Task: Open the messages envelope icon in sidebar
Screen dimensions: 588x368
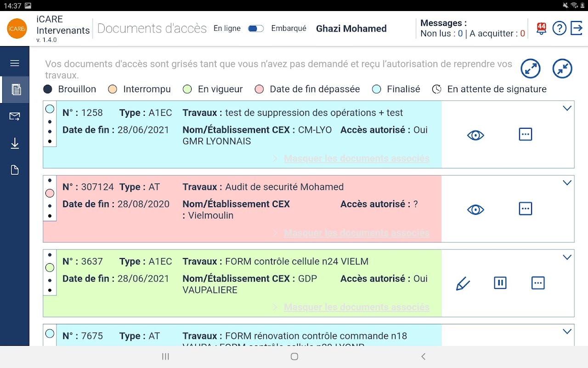Action: coord(15,116)
